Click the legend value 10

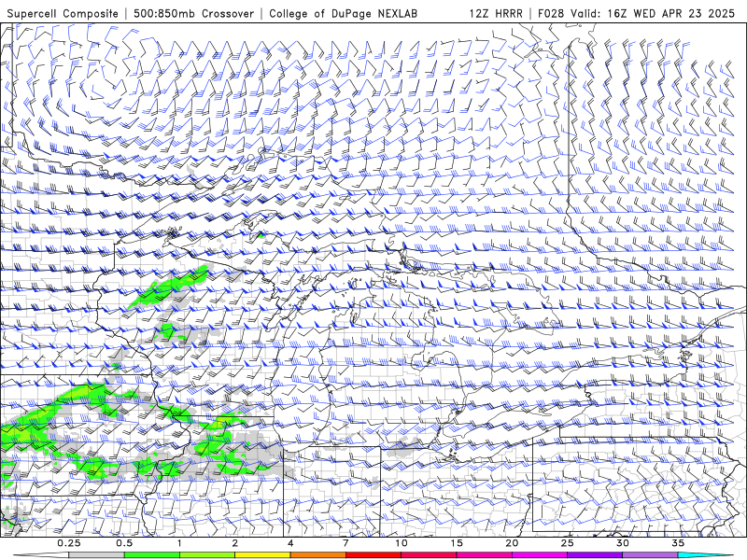click(402, 543)
